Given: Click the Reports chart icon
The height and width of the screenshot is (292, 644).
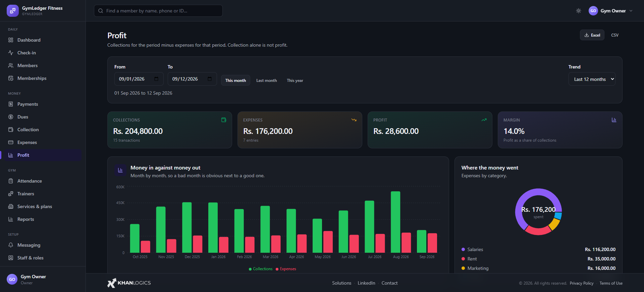Looking at the screenshot, I should click(x=11, y=219).
